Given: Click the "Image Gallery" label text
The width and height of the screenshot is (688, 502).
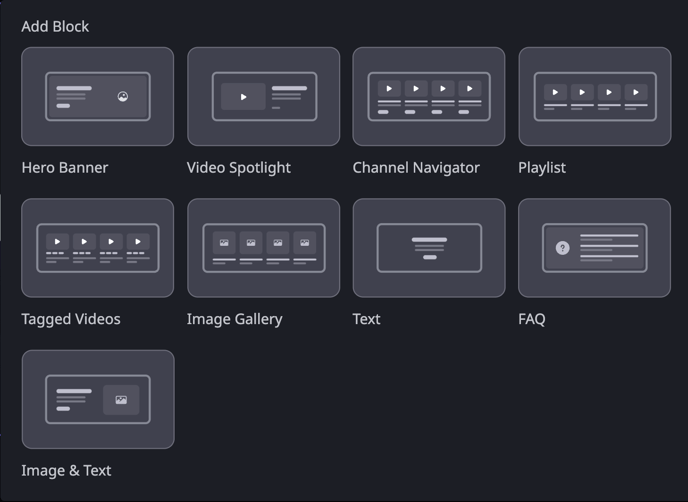Looking at the screenshot, I should (x=234, y=319).
